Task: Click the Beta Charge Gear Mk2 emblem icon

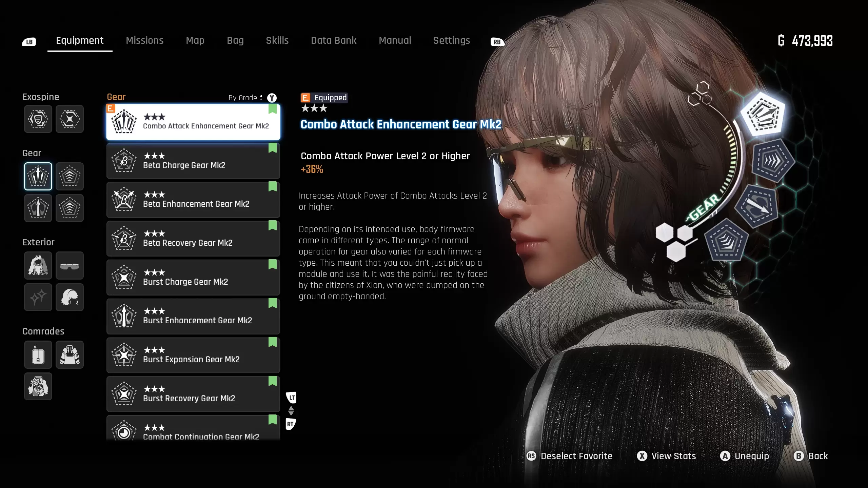Action: tap(124, 161)
